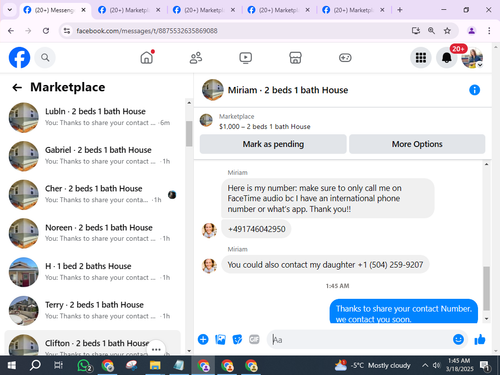The image size is (500, 375).
Task: Open the Friends icon
Action: click(x=196, y=58)
